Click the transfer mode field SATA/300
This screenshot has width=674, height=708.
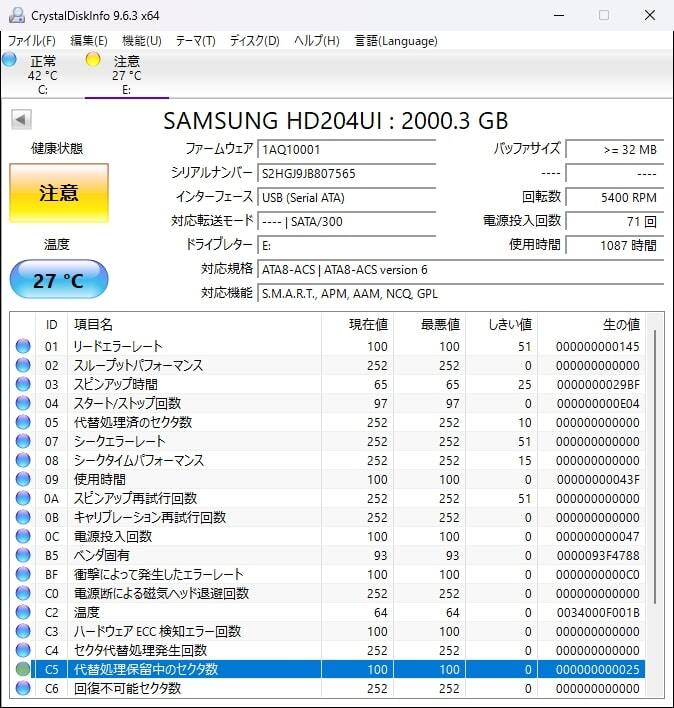point(346,221)
